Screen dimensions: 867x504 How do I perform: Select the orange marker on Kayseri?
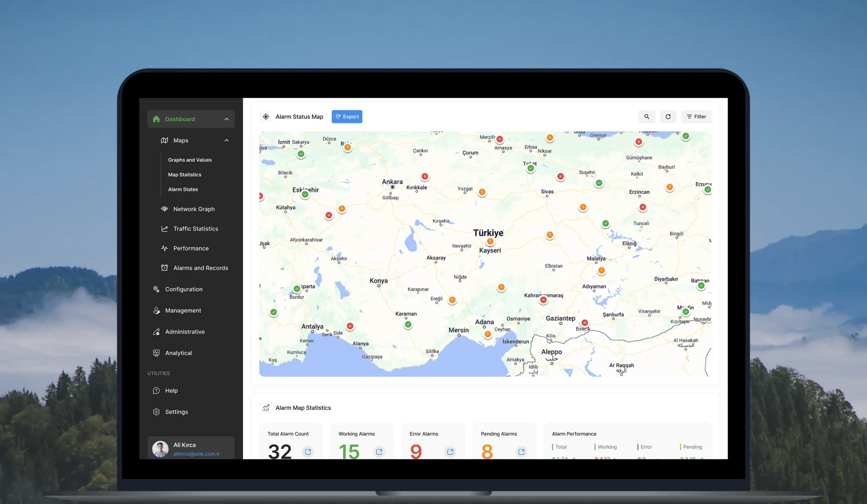pos(490,242)
